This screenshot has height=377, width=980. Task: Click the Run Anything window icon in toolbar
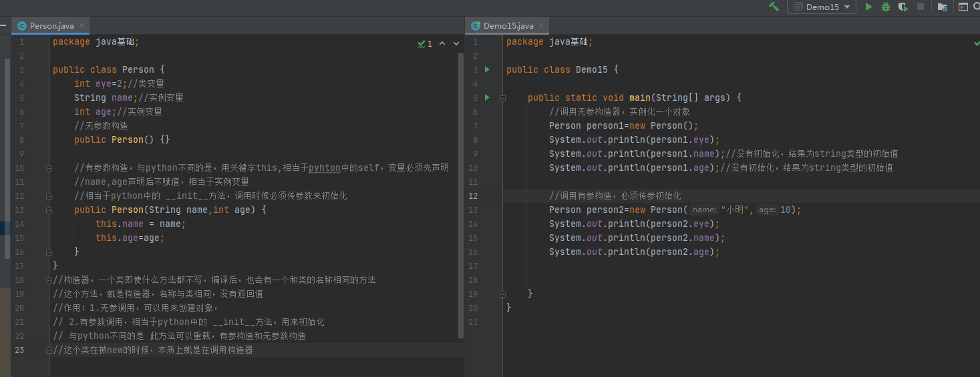(x=963, y=7)
